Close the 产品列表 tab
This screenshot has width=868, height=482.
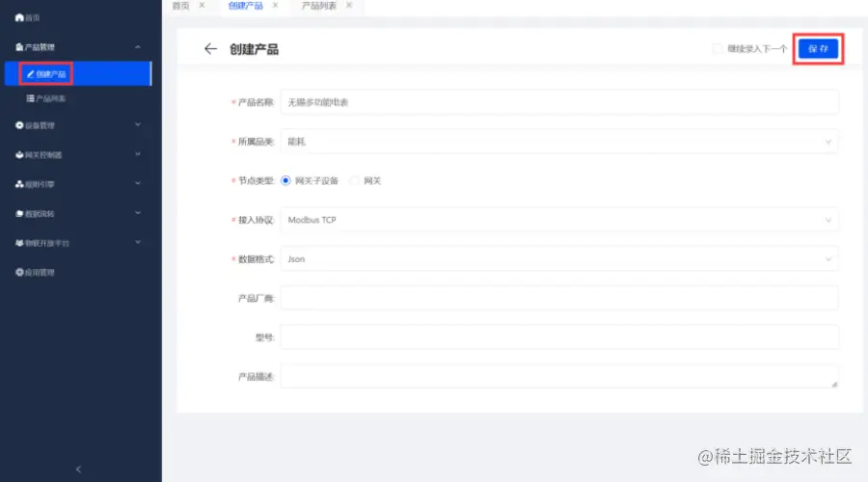click(x=349, y=5)
